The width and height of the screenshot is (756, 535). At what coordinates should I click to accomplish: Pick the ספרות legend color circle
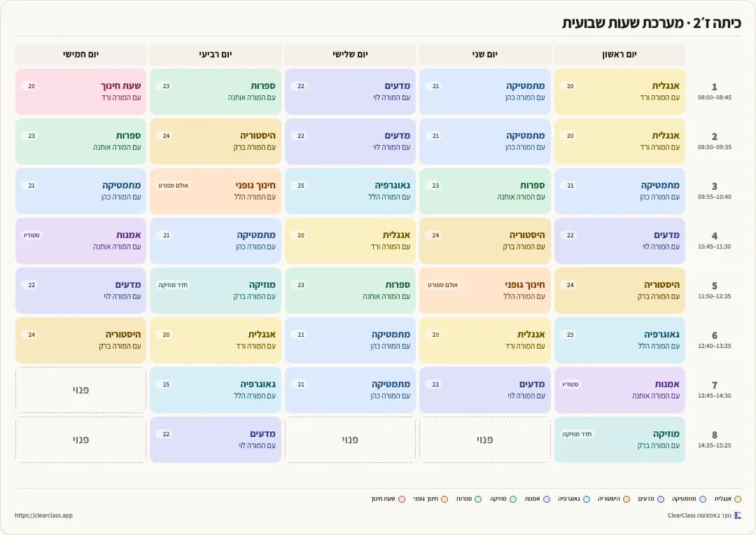(x=478, y=499)
